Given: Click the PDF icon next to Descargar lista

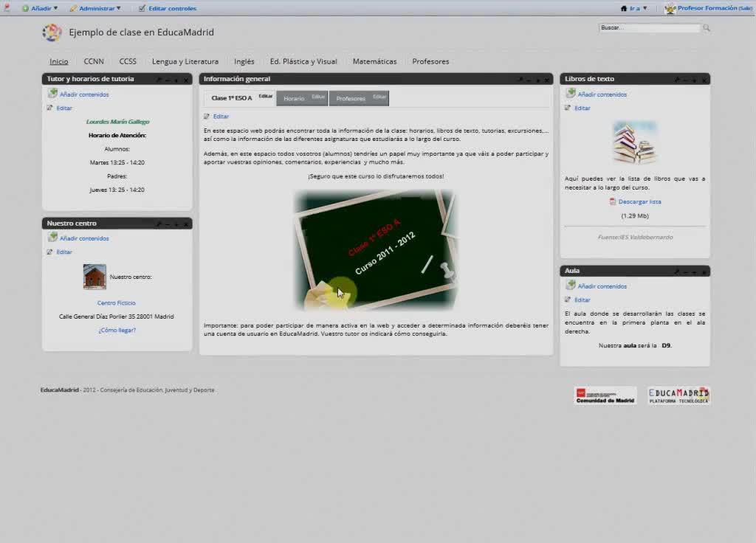Looking at the screenshot, I should (612, 201).
